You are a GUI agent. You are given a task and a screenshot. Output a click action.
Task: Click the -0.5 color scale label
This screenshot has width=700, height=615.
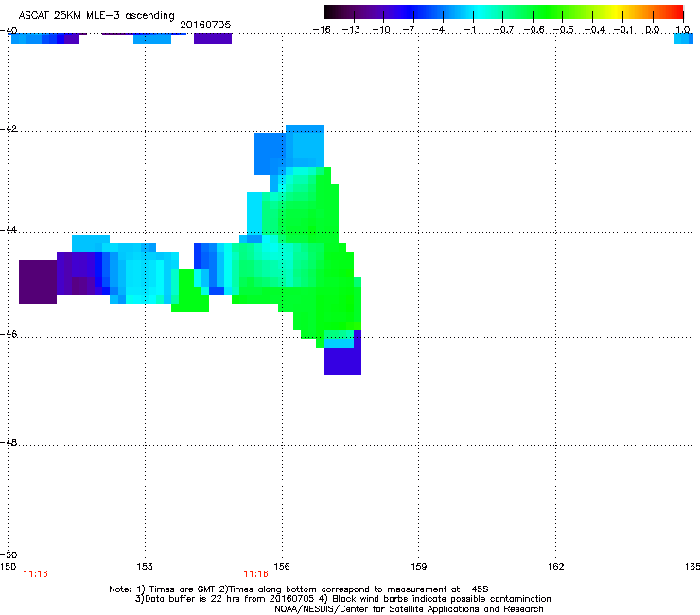(564, 30)
